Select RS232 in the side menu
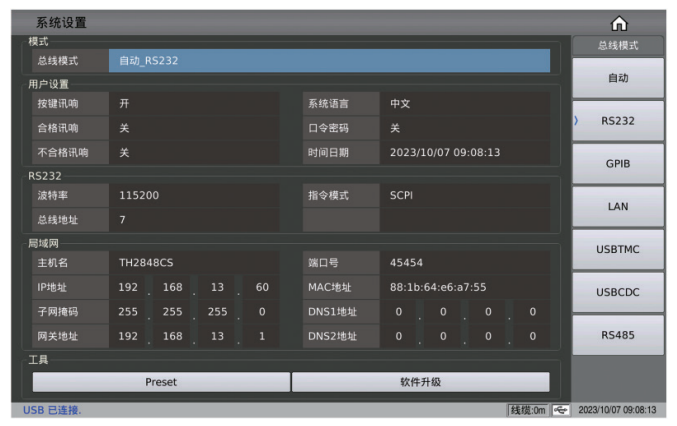The height and width of the screenshot is (426, 677). 617,120
